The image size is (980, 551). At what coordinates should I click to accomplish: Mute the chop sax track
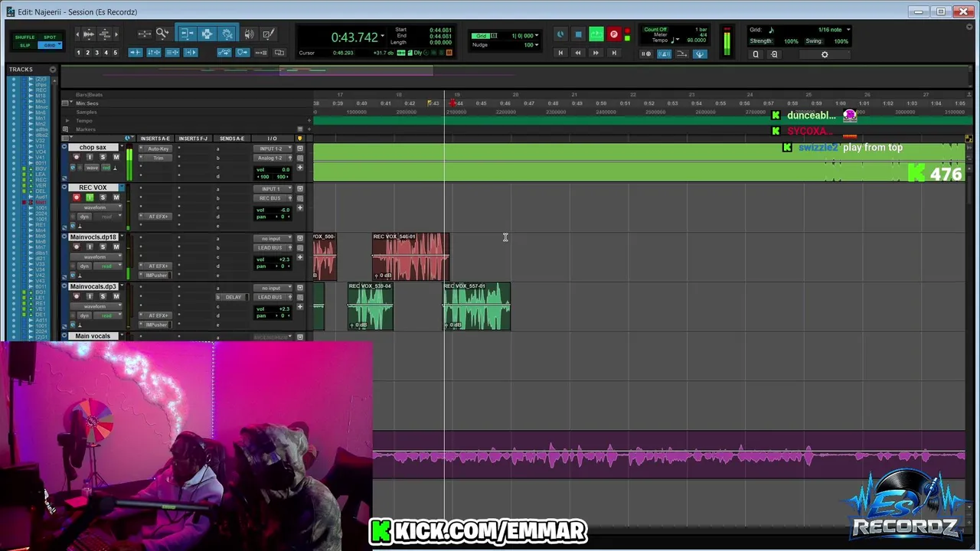tap(116, 157)
